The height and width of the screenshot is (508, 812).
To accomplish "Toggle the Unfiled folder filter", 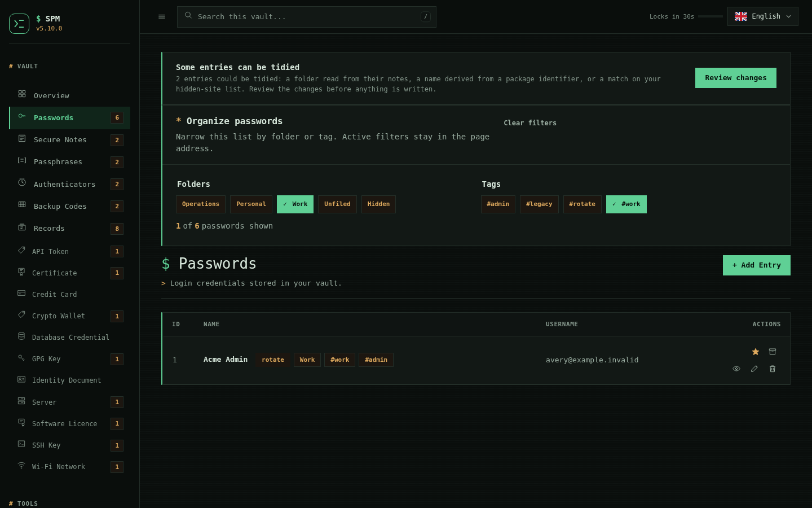I will click(337, 204).
